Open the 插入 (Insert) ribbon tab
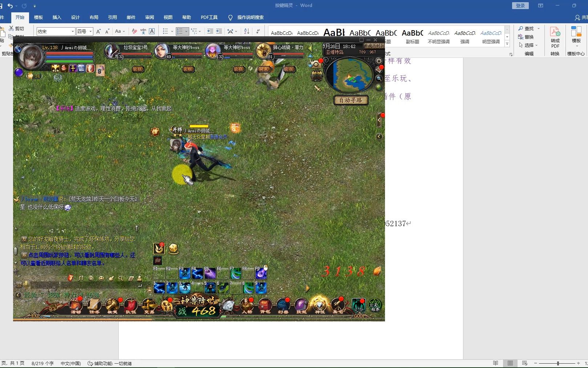 pyautogui.click(x=57, y=17)
